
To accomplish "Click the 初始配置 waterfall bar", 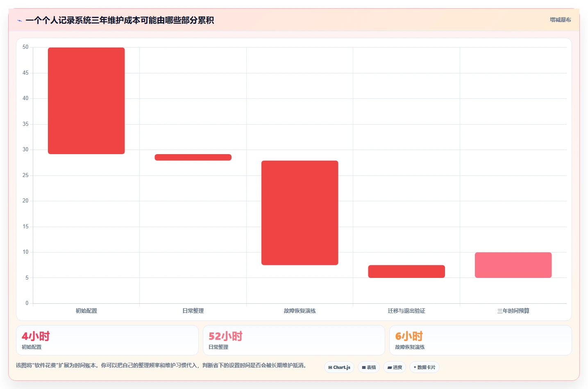I will click(86, 101).
